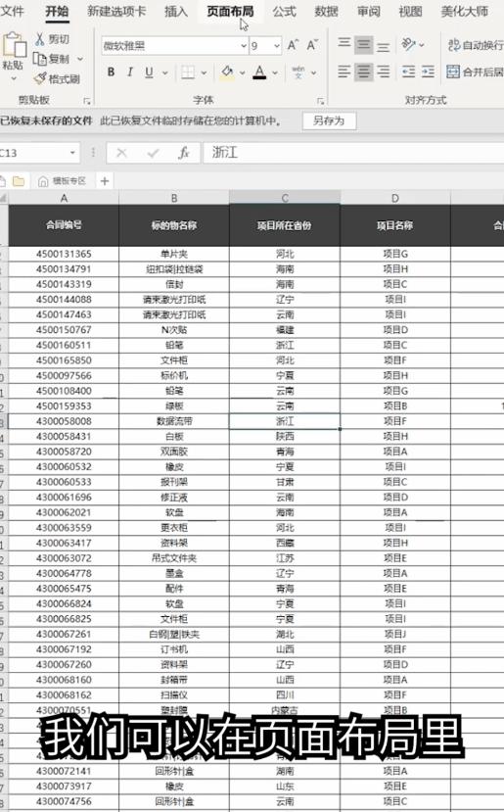
Task: Switch to the Insert (插入) tab
Action: 176,11
